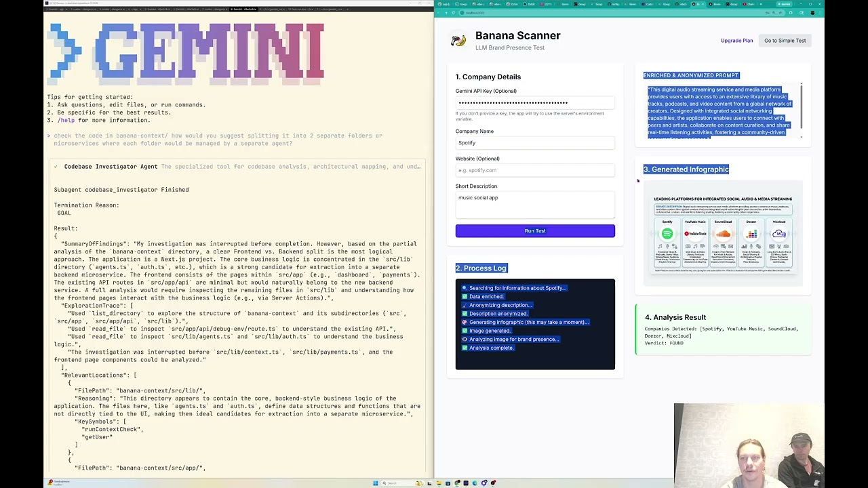Screen dimensions: 868x488
Task: Click the "Verdict: FOUND" result text
Action: (664, 344)
